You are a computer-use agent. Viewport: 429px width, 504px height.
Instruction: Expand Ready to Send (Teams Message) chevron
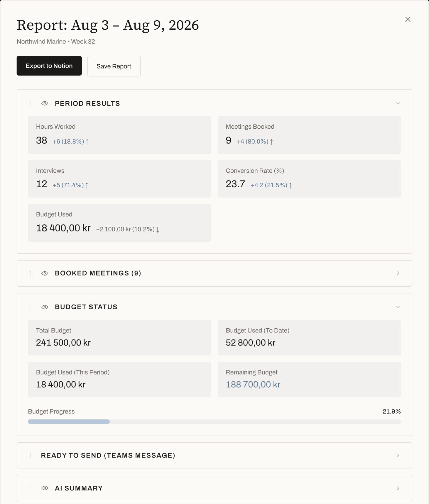point(398,455)
